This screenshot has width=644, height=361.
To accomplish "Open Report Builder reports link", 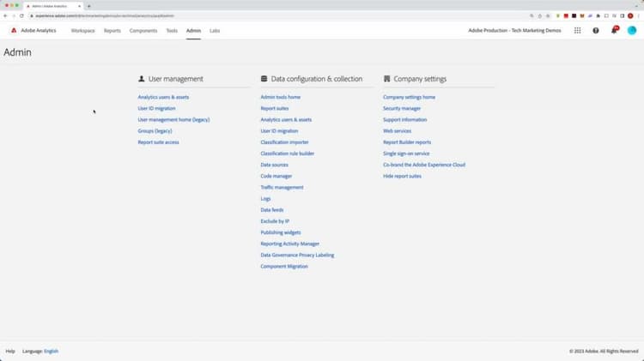I will pos(407,142).
